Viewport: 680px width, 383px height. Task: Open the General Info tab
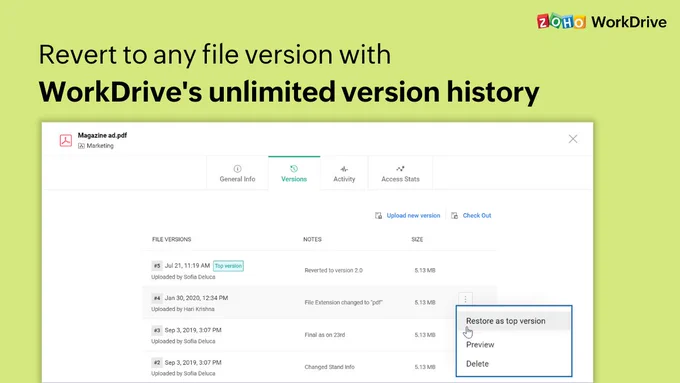237,173
